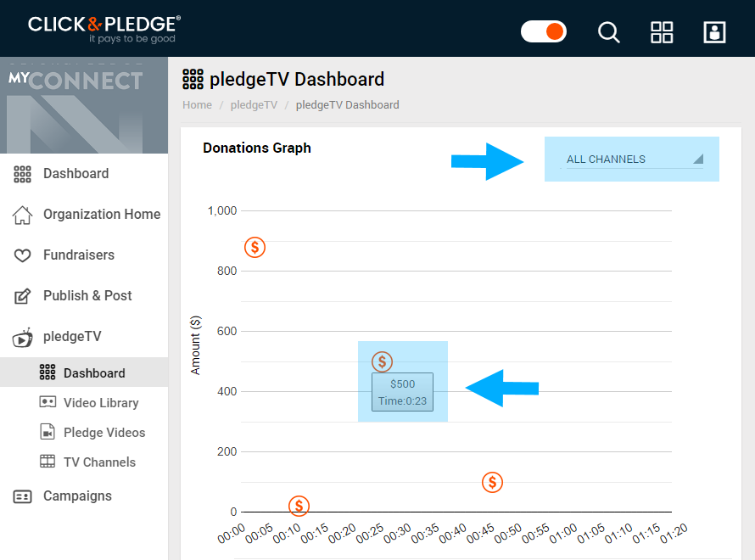Select the highlighted pledgeTV Dashboard submenu item
This screenshot has width=755, height=560.
(84, 372)
